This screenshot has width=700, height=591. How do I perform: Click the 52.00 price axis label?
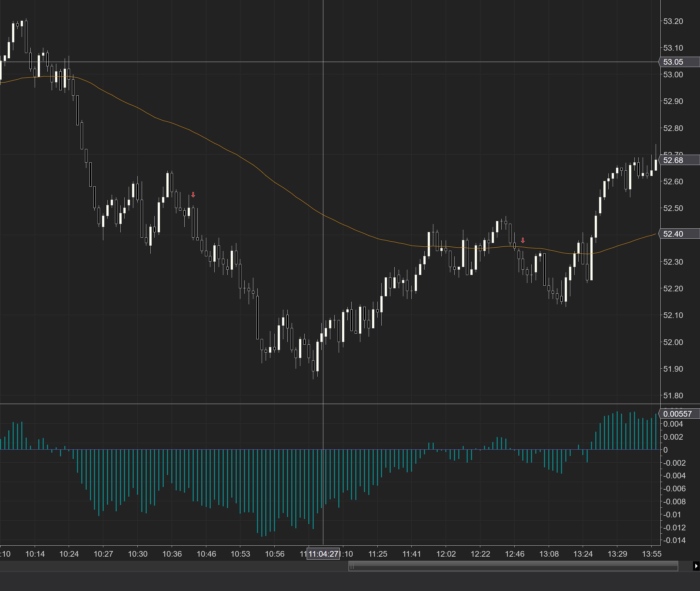tap(673, 342)
